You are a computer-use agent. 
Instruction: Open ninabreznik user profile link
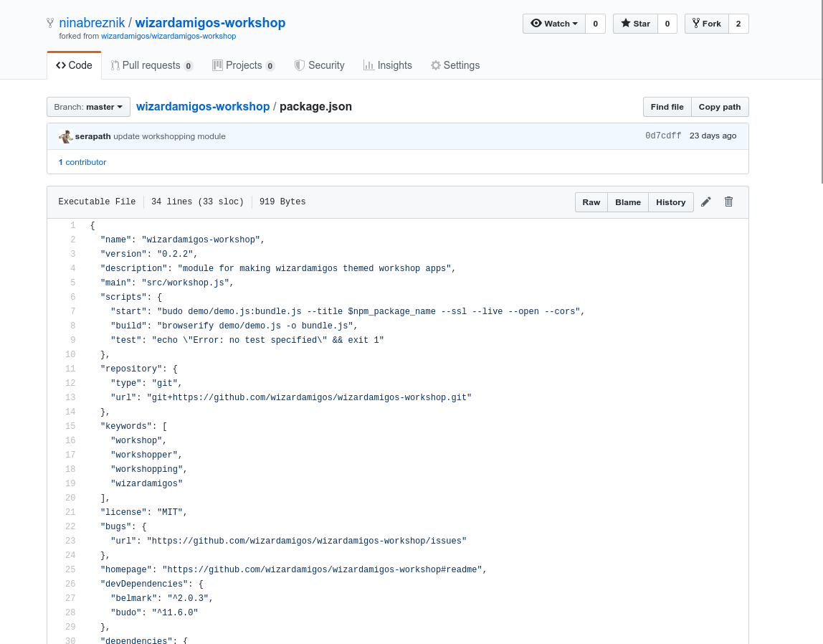coord(92,23)
